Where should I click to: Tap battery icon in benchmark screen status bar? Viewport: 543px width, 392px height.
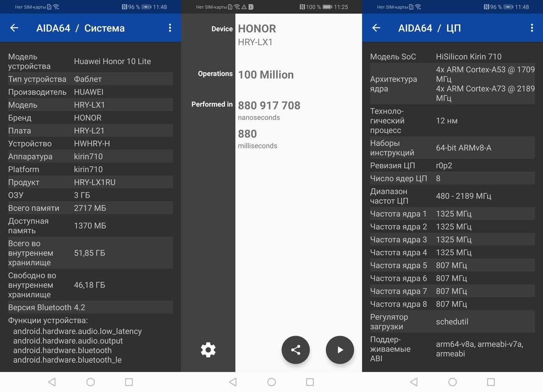(327, 7)
